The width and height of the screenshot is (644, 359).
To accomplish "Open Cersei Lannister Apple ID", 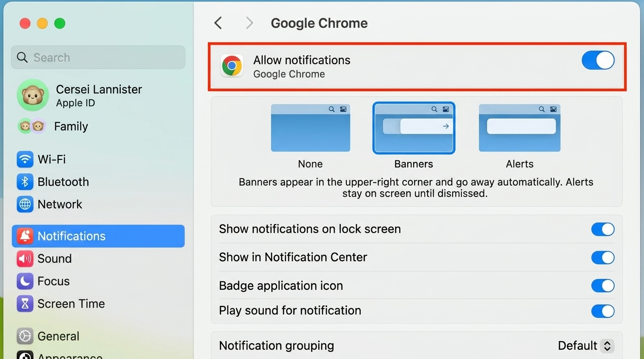I will 98,95.
